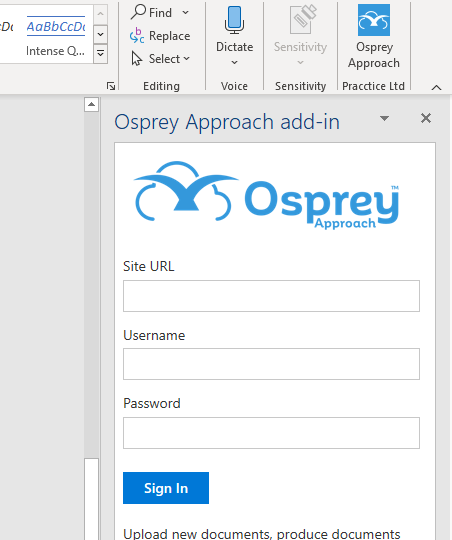Expand the Find dropdown arrow
This screenshot has width=452, height=540.
click(x=186, y=13)
